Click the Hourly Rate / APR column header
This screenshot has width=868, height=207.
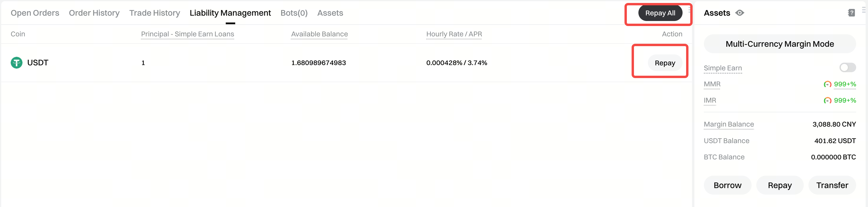(x=454, y=34)
